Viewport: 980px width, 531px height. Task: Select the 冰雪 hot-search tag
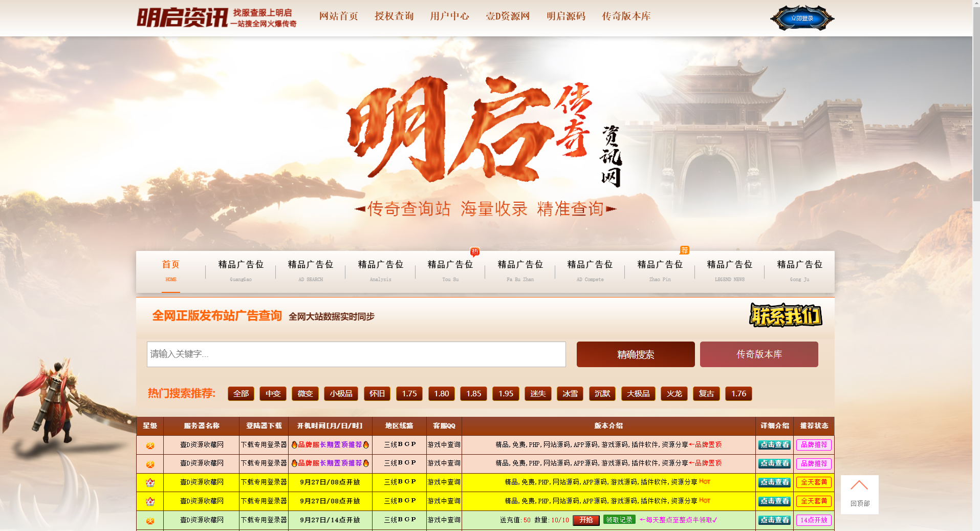click(570, 394)
